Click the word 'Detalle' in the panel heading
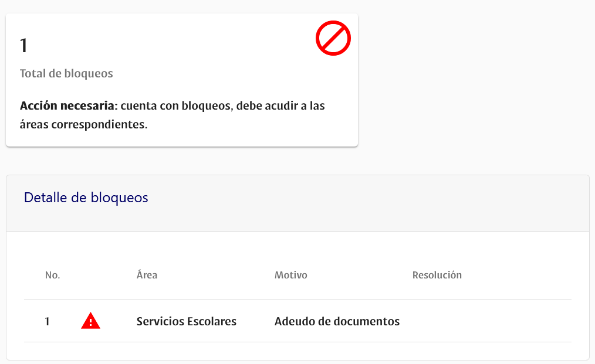The width and height of the screenshot is (595, 364). (x=45, y=198)
